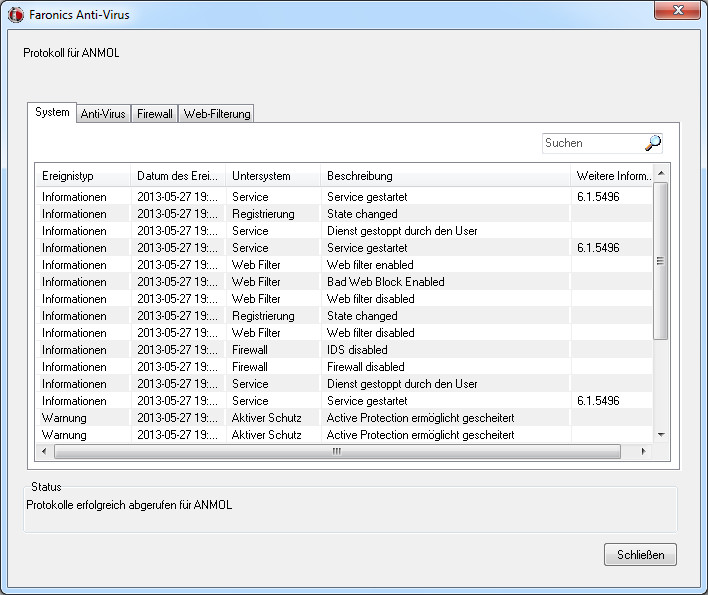Click the magnifying glass search icon
The width and height of the screenshot is (708, 595).
tap(652, 143)
